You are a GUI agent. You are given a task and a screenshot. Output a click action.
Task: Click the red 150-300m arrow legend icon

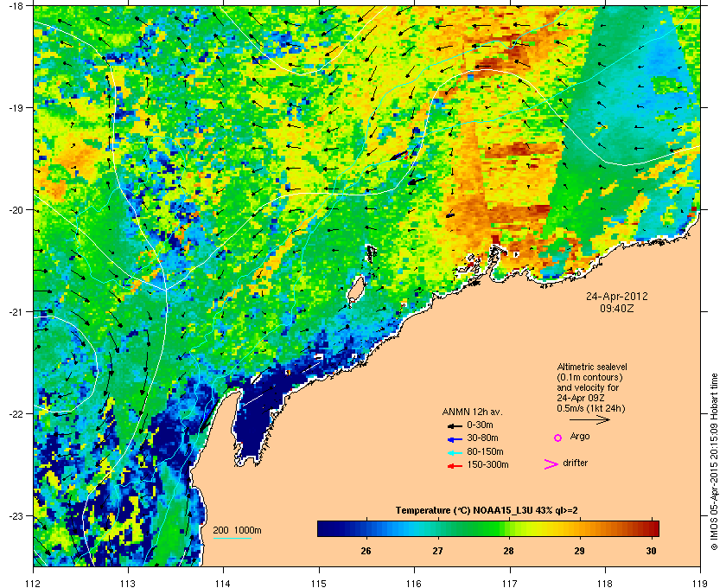pyautogui.click(x=455, y=466)
